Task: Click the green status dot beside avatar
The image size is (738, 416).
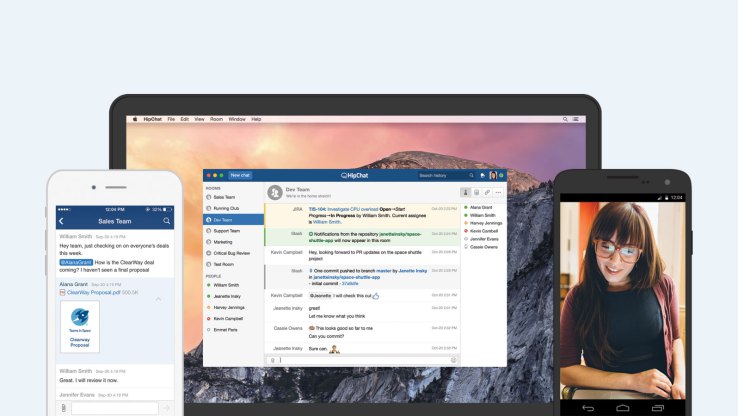Action: pyautogui.click(x=501, y=176)
